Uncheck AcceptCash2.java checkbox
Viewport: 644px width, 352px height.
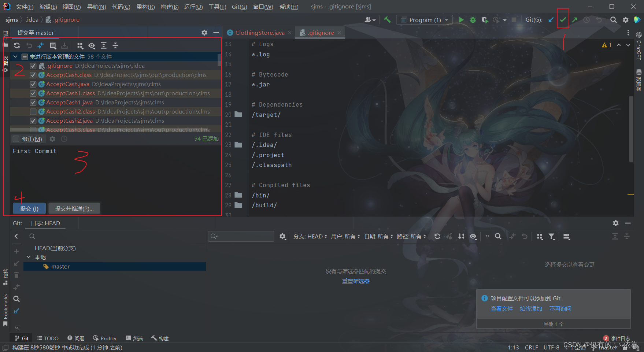[33, 121]
